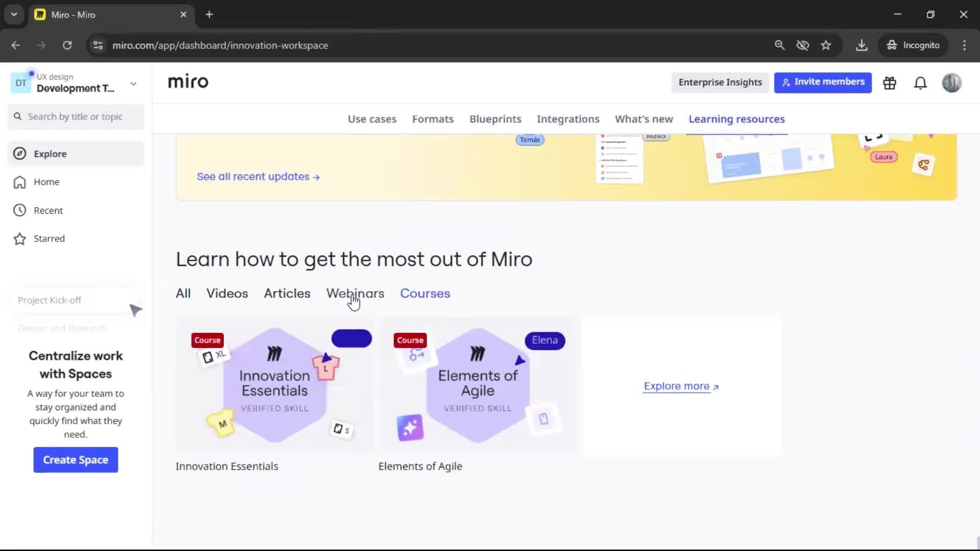Viewport: 980px width, 551px height.
Task: Click the Create Space button
Action: (76, 460)
